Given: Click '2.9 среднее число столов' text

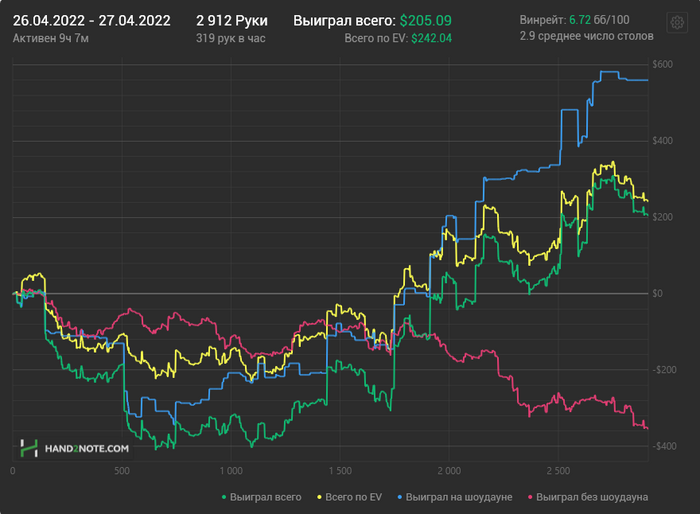Looking at the screenshot, I should pyautogui.click(x=586, y=36).
